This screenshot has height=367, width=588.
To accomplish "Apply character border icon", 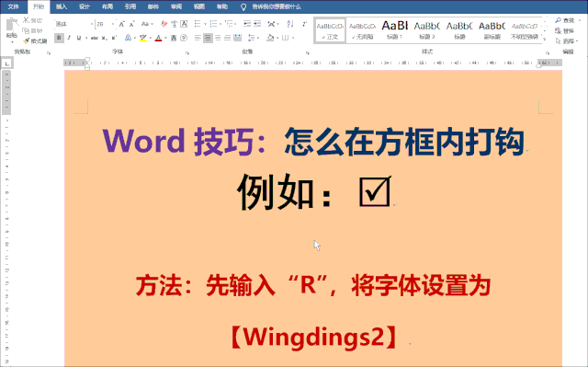I will click(x=184, y=24).
